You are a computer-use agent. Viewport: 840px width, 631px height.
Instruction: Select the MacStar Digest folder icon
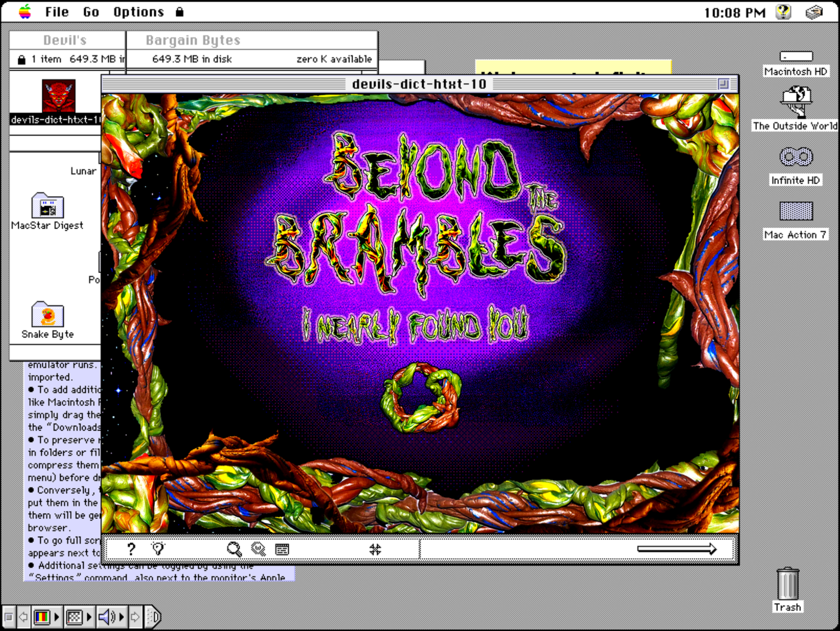48,205
